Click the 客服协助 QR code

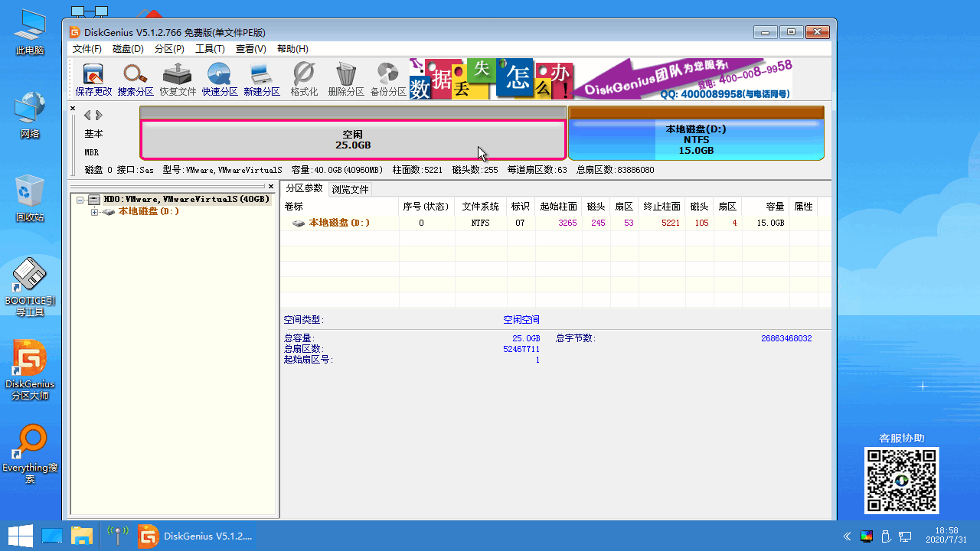(x=901, y=481)
